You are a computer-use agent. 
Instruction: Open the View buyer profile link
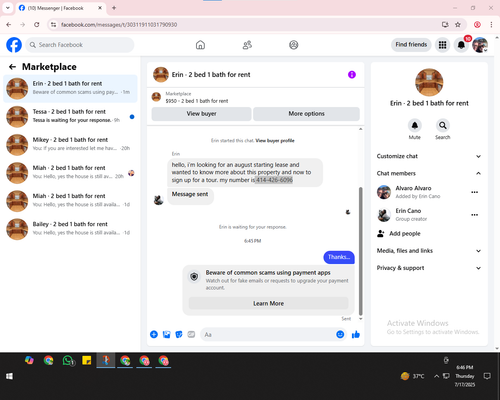[275, 141]
